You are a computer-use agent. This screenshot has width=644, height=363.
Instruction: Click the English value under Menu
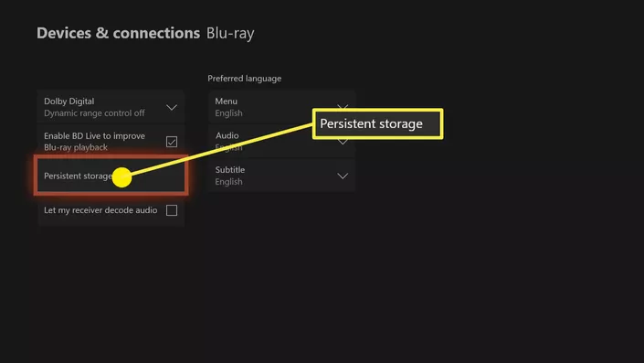point(228,113)
